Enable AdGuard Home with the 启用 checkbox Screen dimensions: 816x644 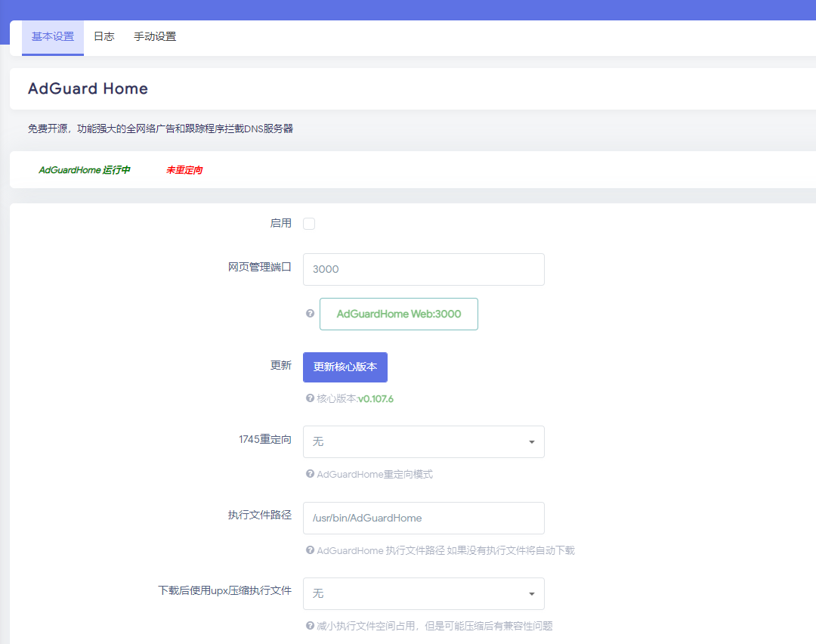[x=308, y=223]
